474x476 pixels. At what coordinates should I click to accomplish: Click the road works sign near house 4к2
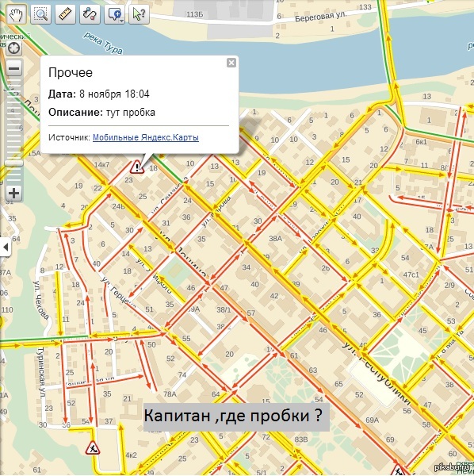click(93, 447)
